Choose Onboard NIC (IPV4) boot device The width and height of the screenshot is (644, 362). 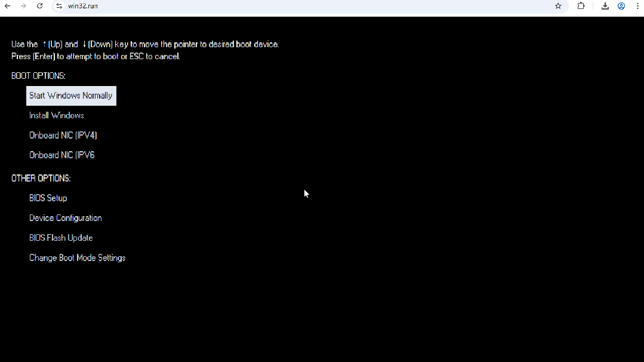tap(63, 135)
